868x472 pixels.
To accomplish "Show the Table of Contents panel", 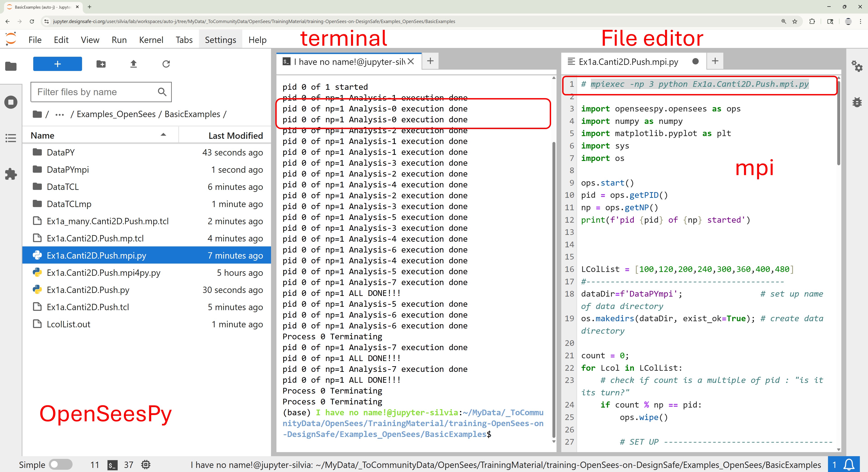I will (11, 138).
